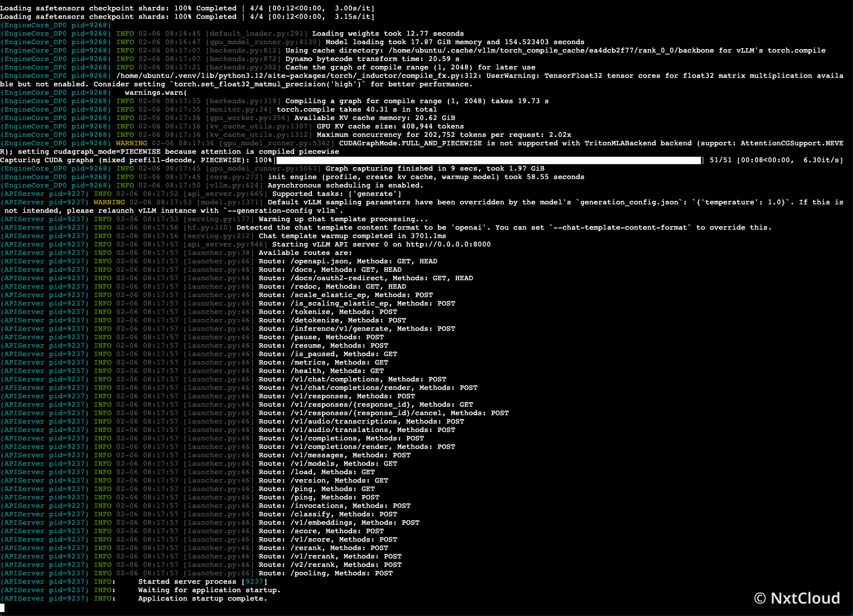Click 'torch.compile takes 40.31 s in total'
Screen dimensions: 853x616
click(357, 110)
